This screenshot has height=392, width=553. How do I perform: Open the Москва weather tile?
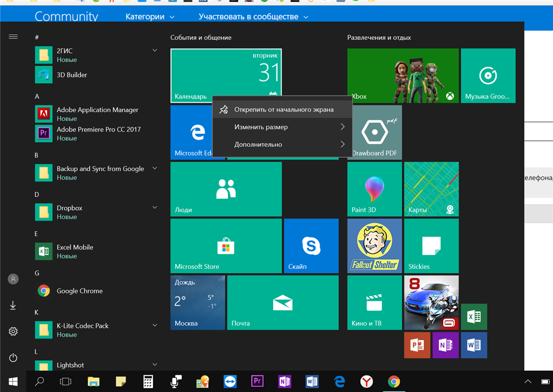pyautogui.click(x=198, y=303)
